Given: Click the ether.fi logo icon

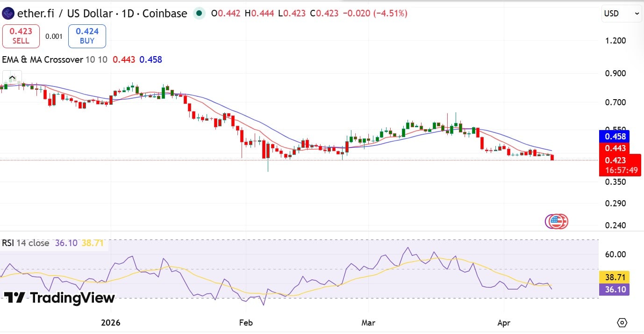Looking at the screenshot, I should pyautogui.click(x=8, y=14).
